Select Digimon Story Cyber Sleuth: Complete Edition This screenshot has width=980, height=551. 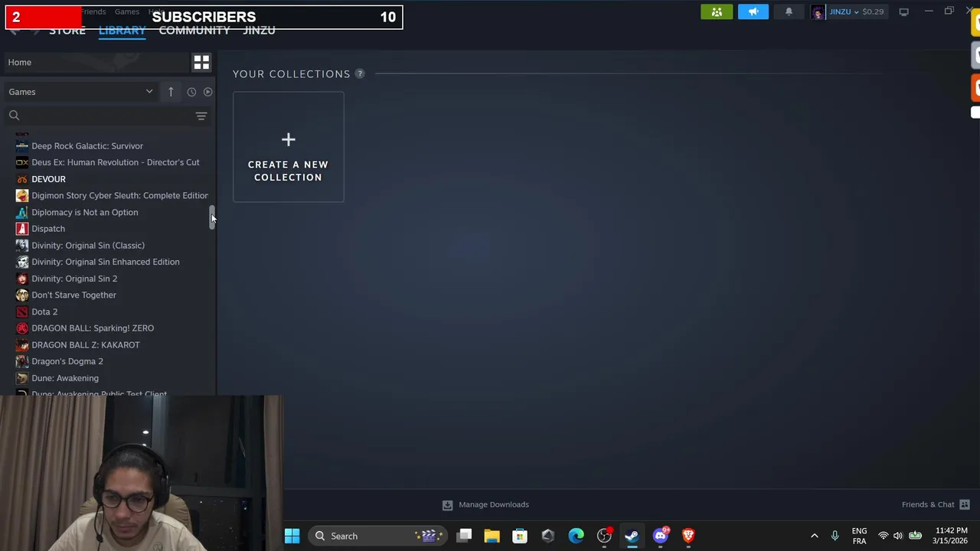pos(119,195)
